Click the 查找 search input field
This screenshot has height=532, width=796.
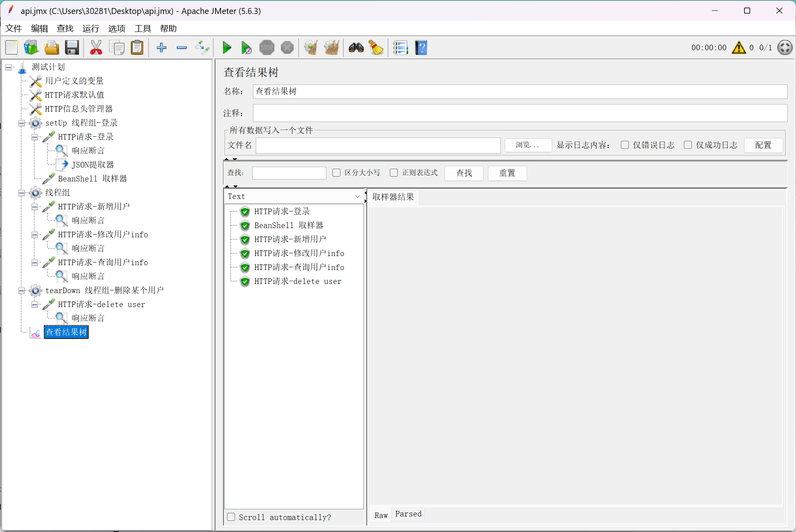tap(289, 173)
